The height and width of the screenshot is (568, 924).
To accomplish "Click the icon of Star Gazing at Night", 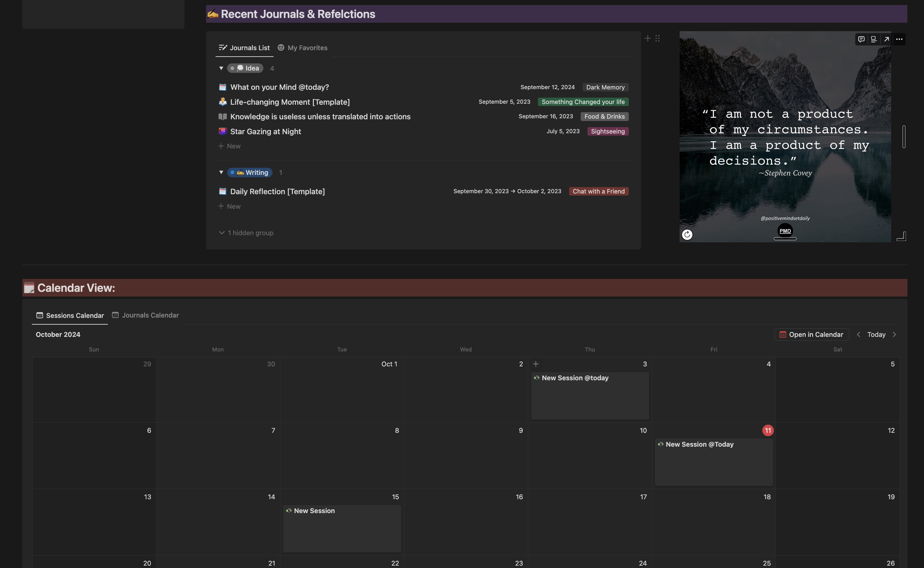I will tap(223, 131).
